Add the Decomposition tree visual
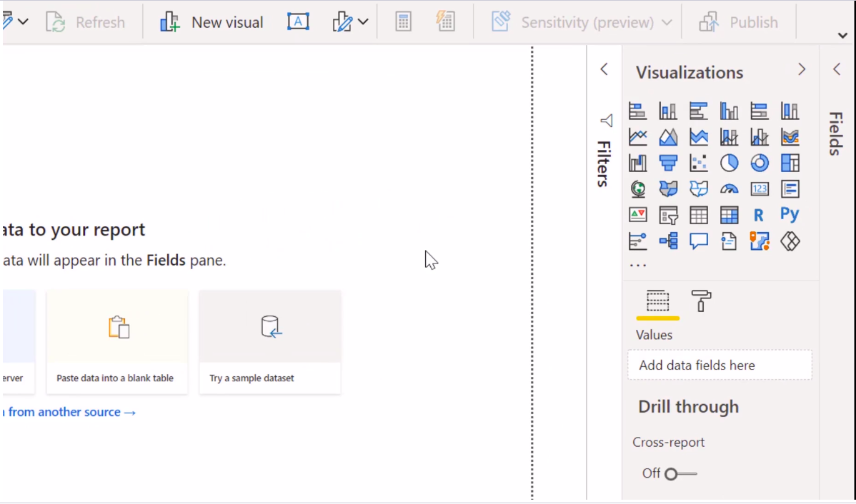856x504 pixels. (x=668, y=241)
